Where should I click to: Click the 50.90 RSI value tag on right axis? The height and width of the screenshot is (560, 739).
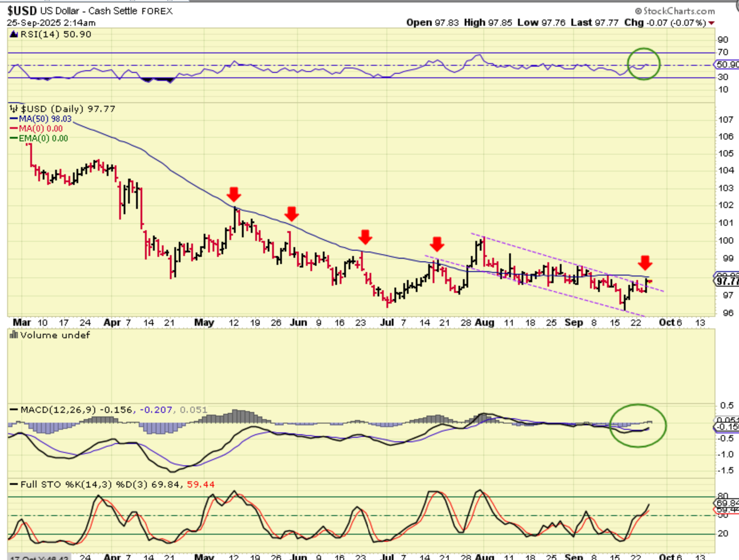coord(727,65)
